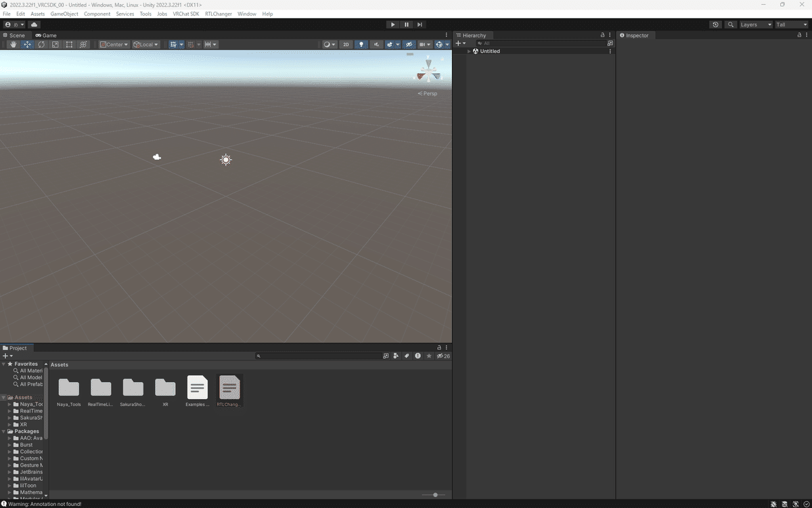Select the Hand tool in the toolbar
812x508 pixels.
pyautogui.click(x=13, y=44)
